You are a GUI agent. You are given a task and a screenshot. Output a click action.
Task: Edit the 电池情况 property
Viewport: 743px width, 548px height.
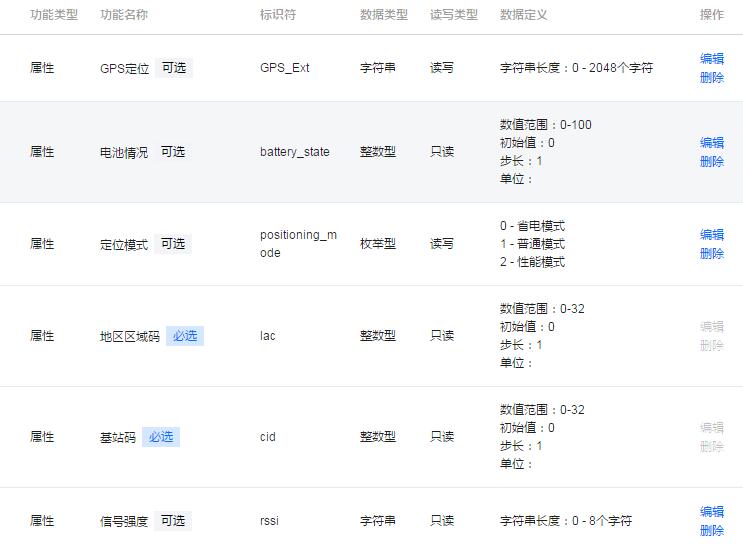pyautogui.click(x=712, y=143)
